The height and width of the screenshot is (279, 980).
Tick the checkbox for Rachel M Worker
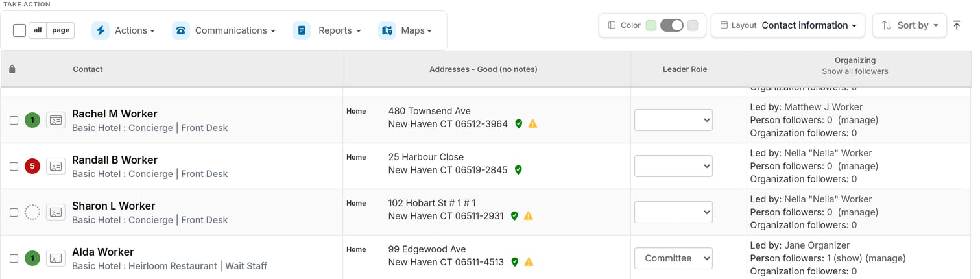tap(14, 120)
